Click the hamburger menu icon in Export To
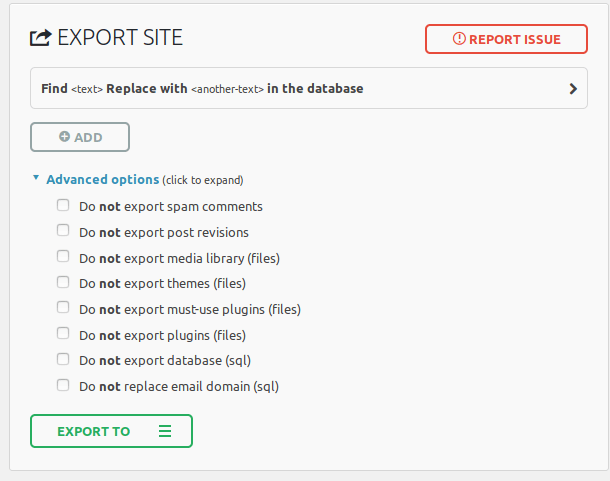This screenshot has height=481, width=610. point(165,431)
